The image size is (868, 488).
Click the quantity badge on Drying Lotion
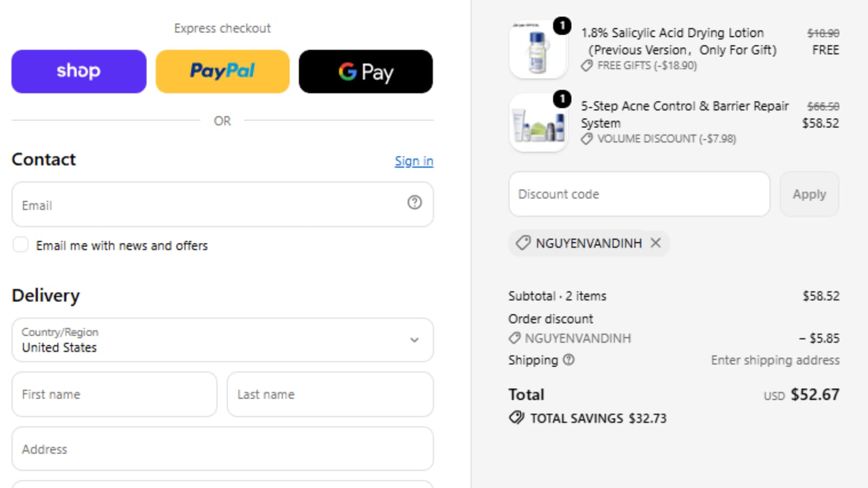point(562,25)
